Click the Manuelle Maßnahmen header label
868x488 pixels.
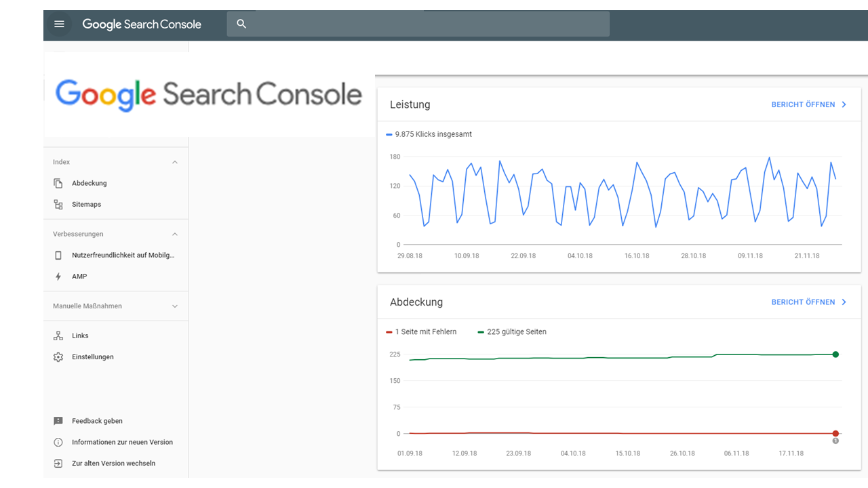coord(87,306)
